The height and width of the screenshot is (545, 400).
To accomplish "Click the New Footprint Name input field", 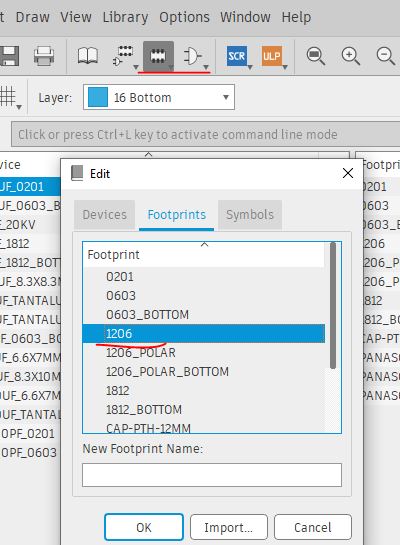I will 212,475.
